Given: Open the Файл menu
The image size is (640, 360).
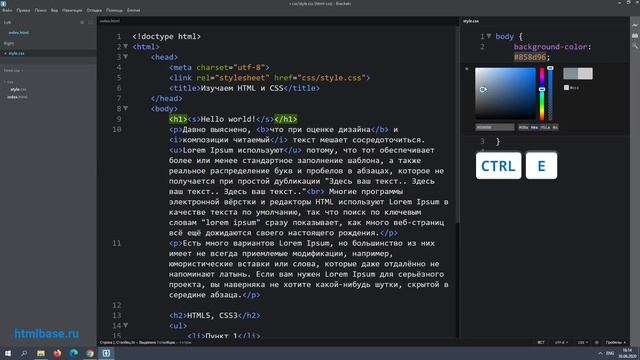Looking at the screenshot, I should tap(7, 10).
